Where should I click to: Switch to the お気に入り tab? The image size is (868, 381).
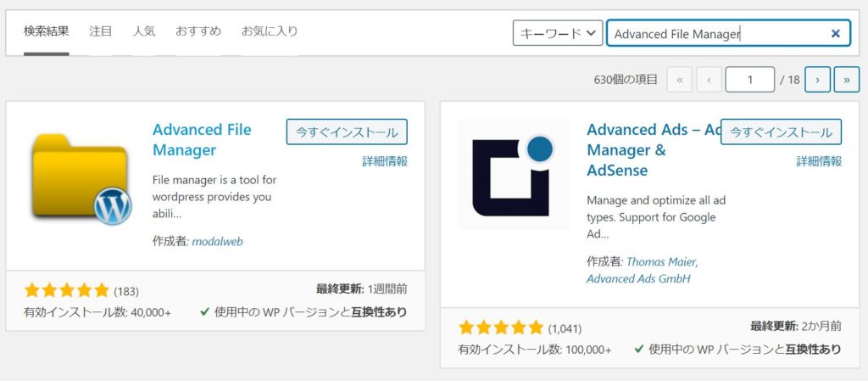coord(270,31)
